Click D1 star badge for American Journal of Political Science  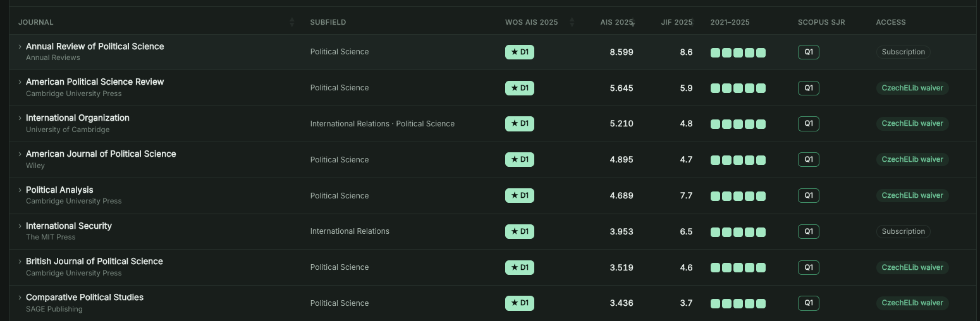[x=520, y=159]
